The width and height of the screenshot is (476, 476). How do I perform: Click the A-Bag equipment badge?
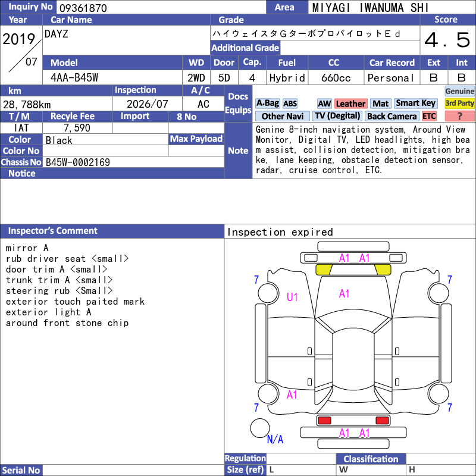(267, 104)
